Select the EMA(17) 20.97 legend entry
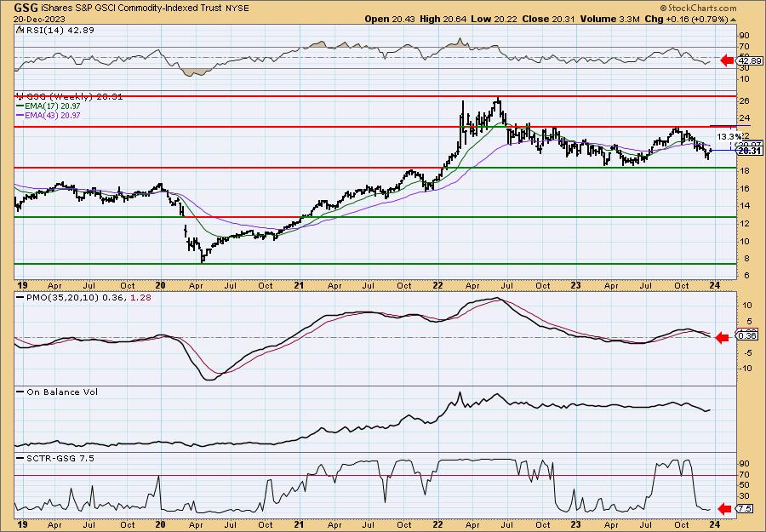Screen dimensions: 766x532 48,106
